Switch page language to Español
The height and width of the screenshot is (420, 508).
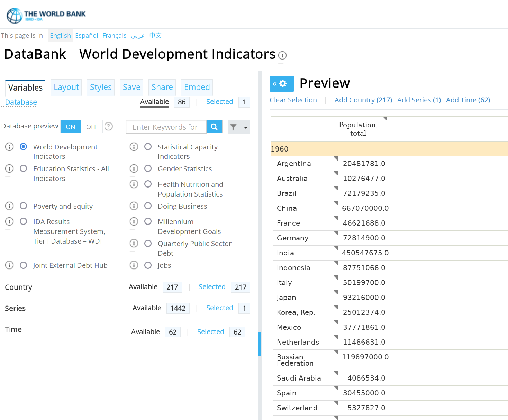87,36
